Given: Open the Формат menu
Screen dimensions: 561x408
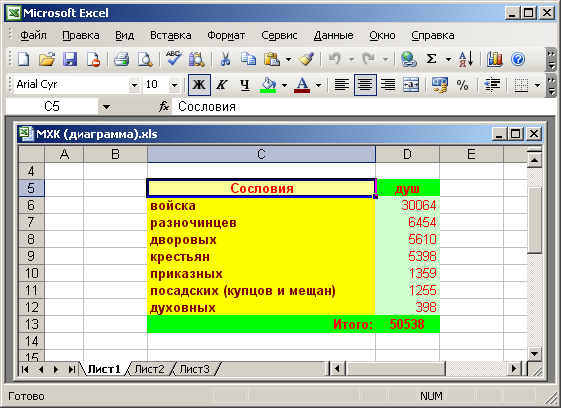Looking at the screenshot, I should (226, 35).
